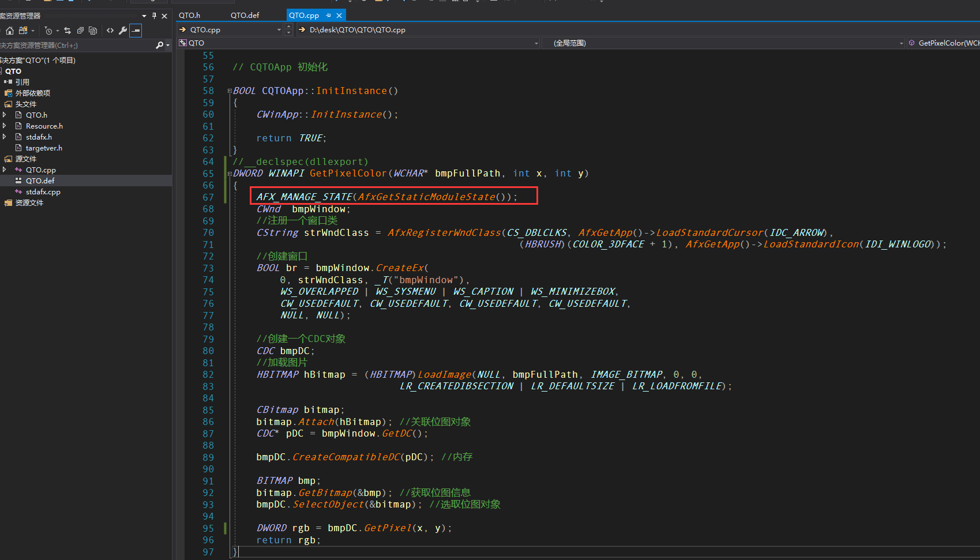Select the QTO project node
Screen dimensions: 980x560
click(13, 71)
